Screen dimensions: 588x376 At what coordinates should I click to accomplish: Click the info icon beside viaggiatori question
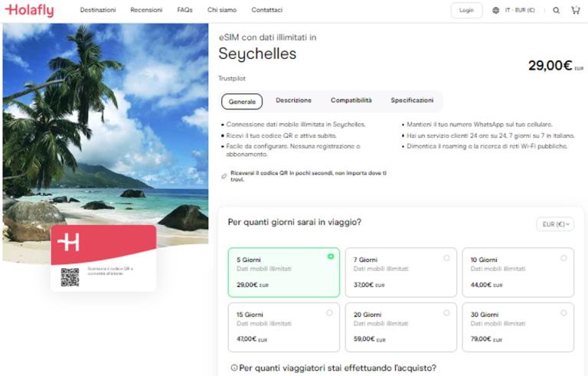point(234,368)
